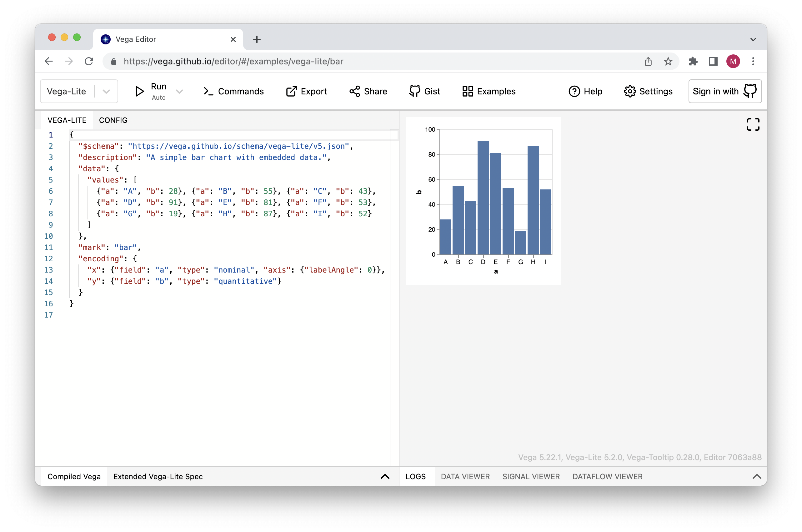Sign in with GitHub
Viewport: 802px width, 532px height.
pyautogui.click(x=725, y=91)
